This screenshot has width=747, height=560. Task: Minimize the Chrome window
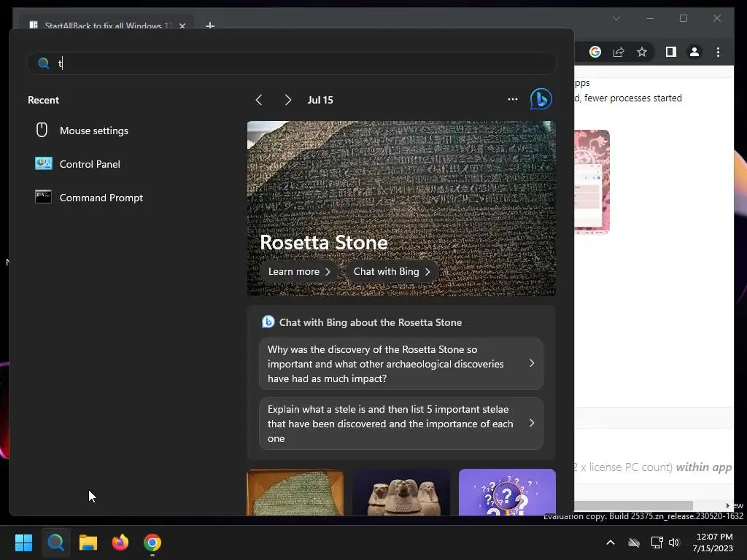coord(650,18)
